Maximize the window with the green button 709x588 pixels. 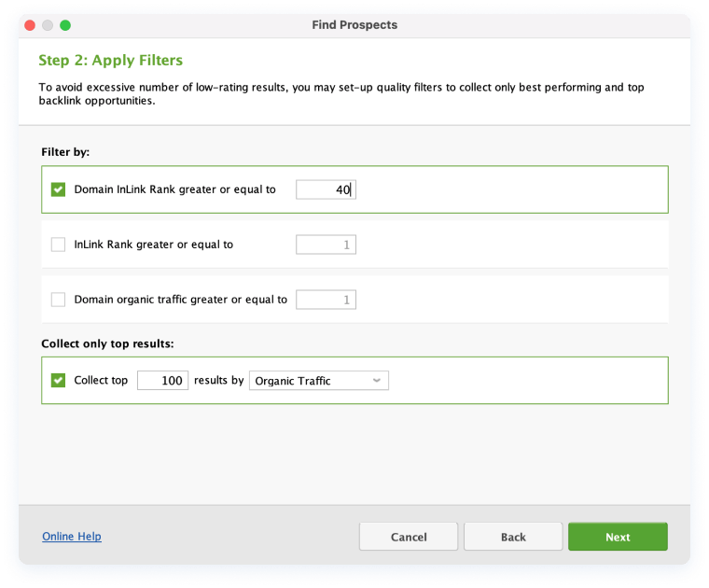65,25
